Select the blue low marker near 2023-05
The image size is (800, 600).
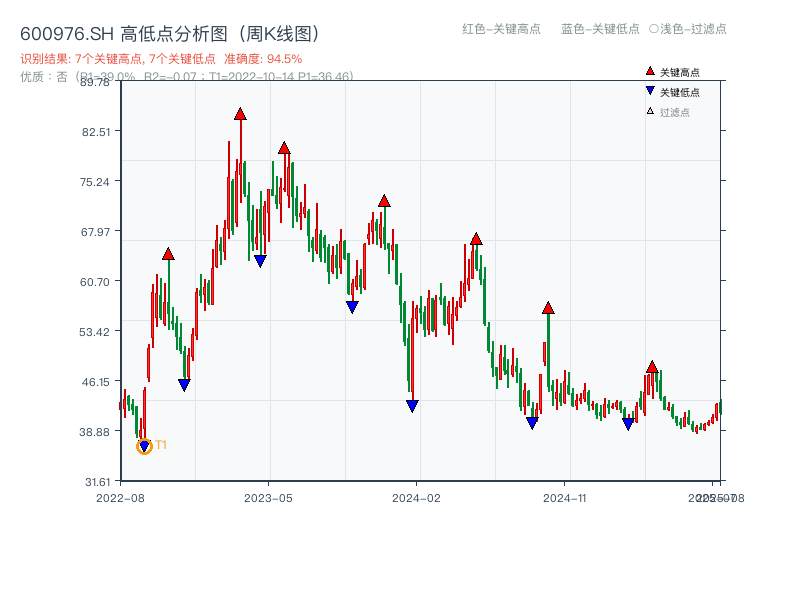tap(261, 260)
